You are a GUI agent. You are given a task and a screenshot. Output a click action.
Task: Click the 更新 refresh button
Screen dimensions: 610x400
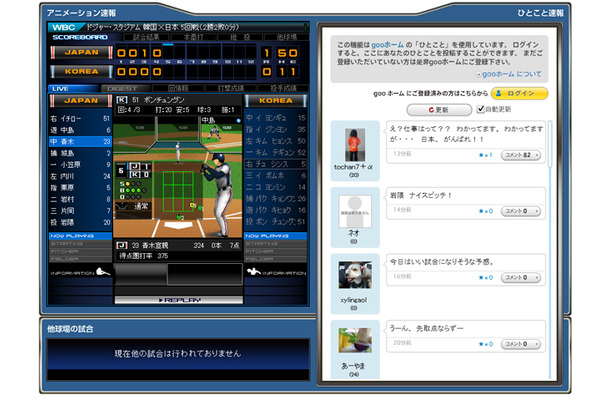439,110
